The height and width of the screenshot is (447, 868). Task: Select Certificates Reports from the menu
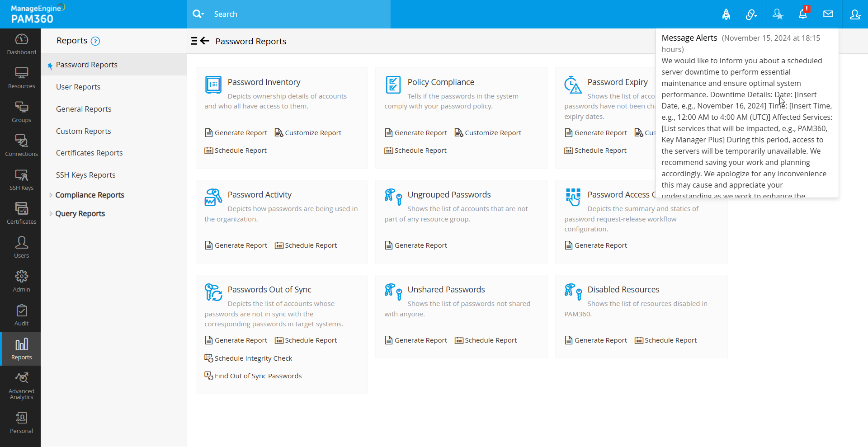(x=89, y=153)
